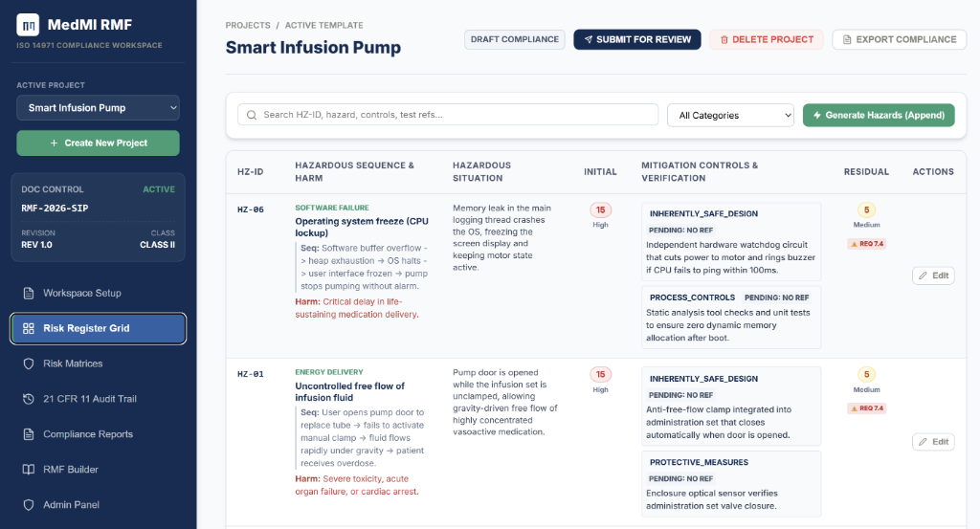Click Generate Hazards (Append) button
The height and width of the screenshot is (529, 980).
879,116
